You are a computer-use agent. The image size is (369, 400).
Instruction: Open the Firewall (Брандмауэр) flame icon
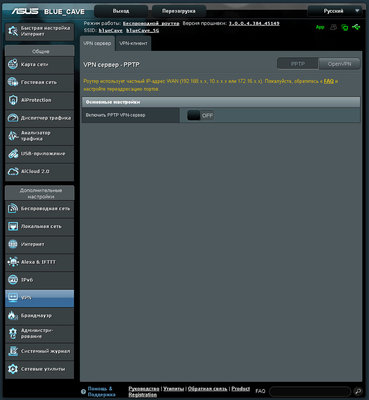pos(13,315)
